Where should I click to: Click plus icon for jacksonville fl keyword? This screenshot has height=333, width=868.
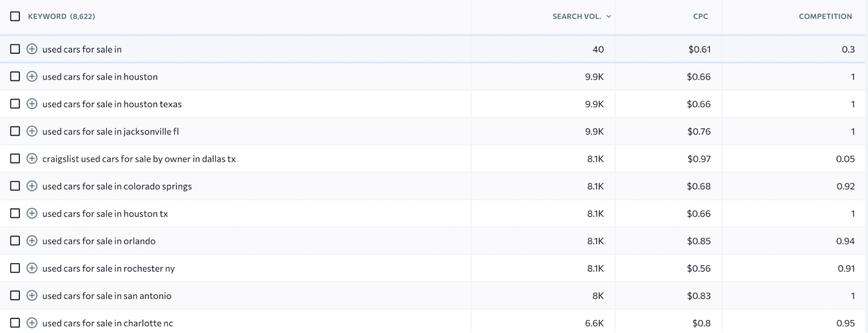(32, 131)
